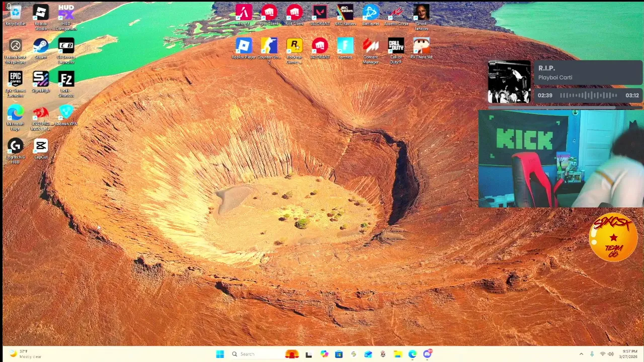Launch the Ghost Janitors game icon
The height and width of the screenshot is (362, 644).
click(422, 17)
